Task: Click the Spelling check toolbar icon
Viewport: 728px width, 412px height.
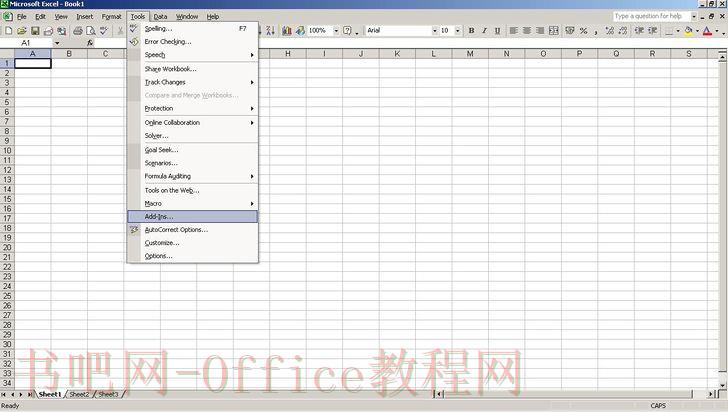Action: pos(104,31)
